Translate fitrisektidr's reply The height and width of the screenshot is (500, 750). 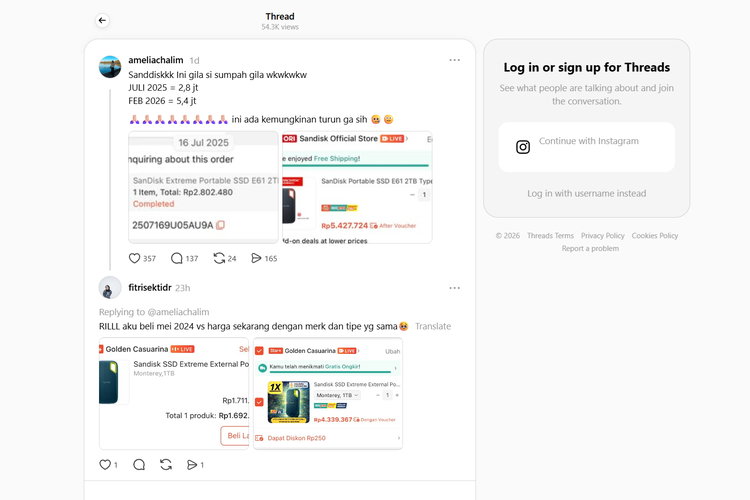click(433, 326)
